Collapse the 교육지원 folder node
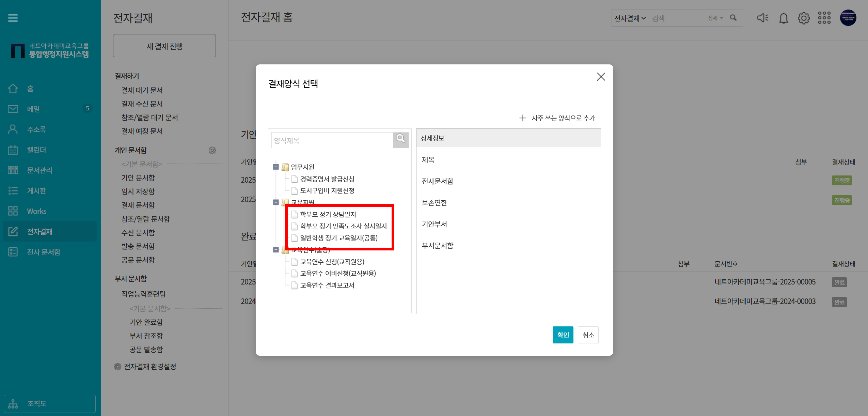The image size is (868, 416). tap(276, 202)
